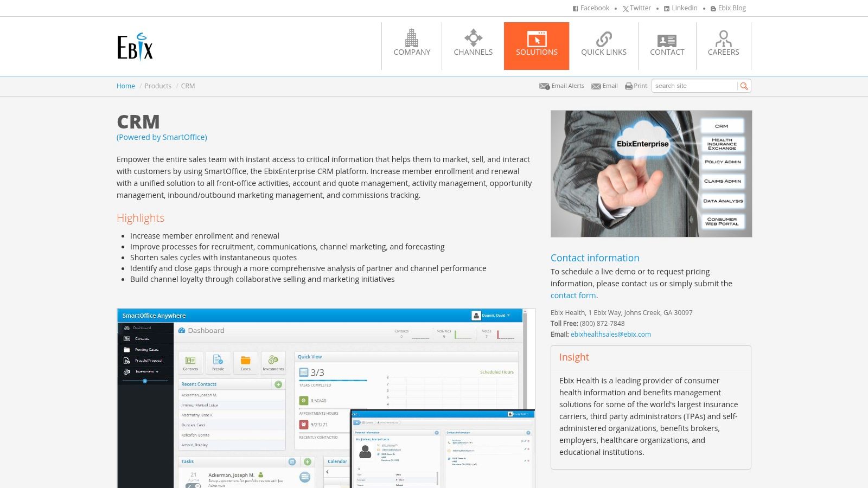Image resolution: width=868 pixels, height=488 pixels.
Task: Click the Contact information heading
Action: click(595, 258)
